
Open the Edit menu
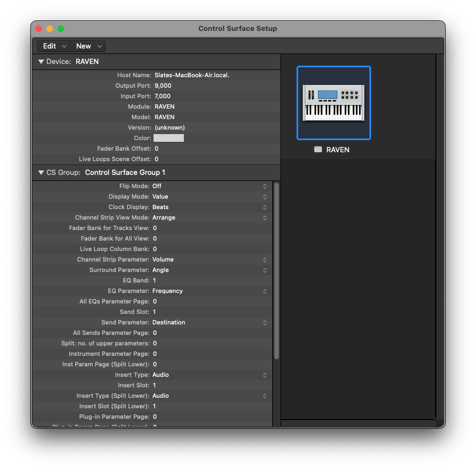(54, 46)
